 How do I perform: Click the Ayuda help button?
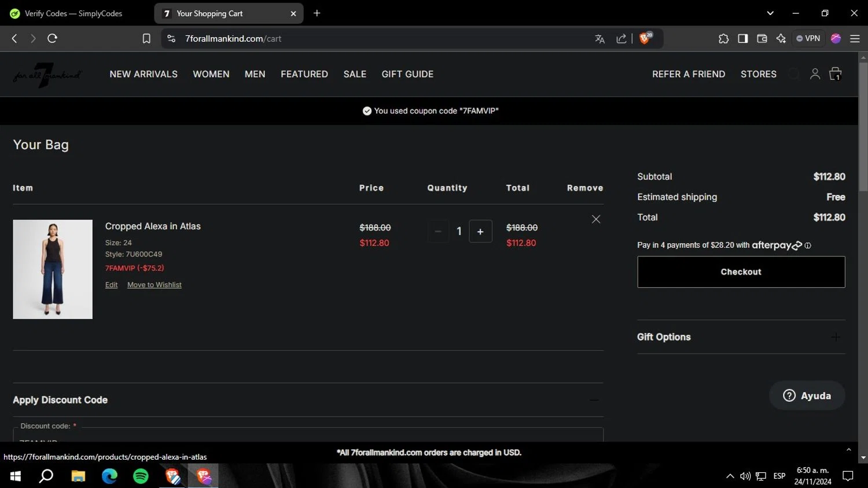(807, 395)
